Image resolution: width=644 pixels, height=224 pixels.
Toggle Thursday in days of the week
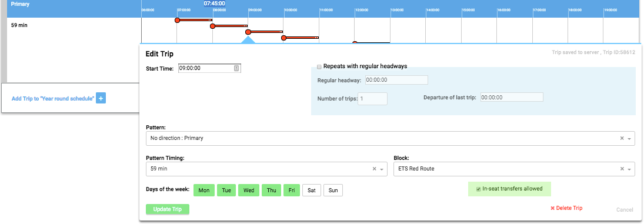(272, 190)
